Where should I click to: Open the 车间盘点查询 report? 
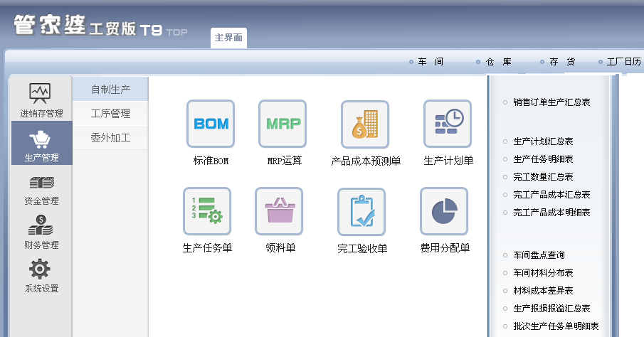click(x=539, y=255)
